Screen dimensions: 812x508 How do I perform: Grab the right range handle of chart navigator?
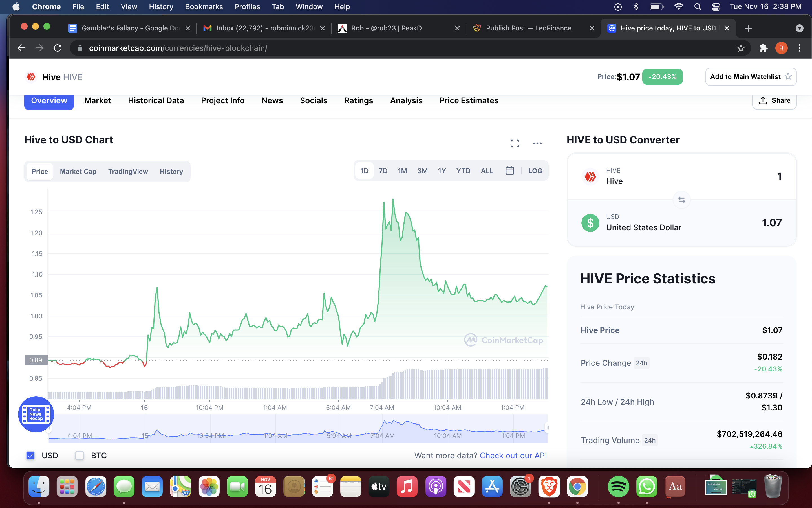coord(547,427)
